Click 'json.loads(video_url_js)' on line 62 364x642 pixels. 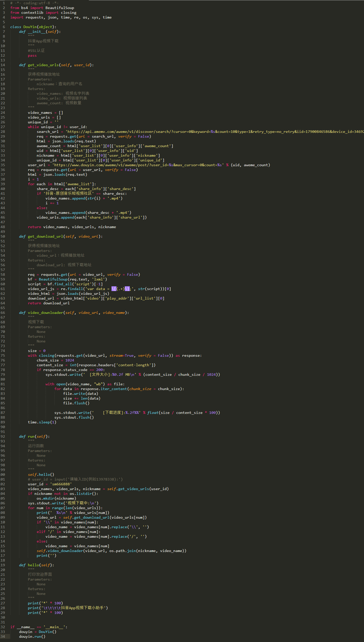[x=83, y=294]
